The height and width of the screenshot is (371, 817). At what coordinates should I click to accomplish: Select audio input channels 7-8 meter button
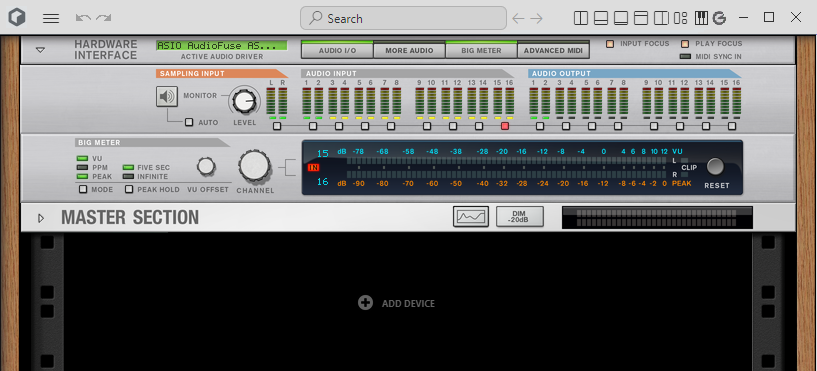coord(391,126)
